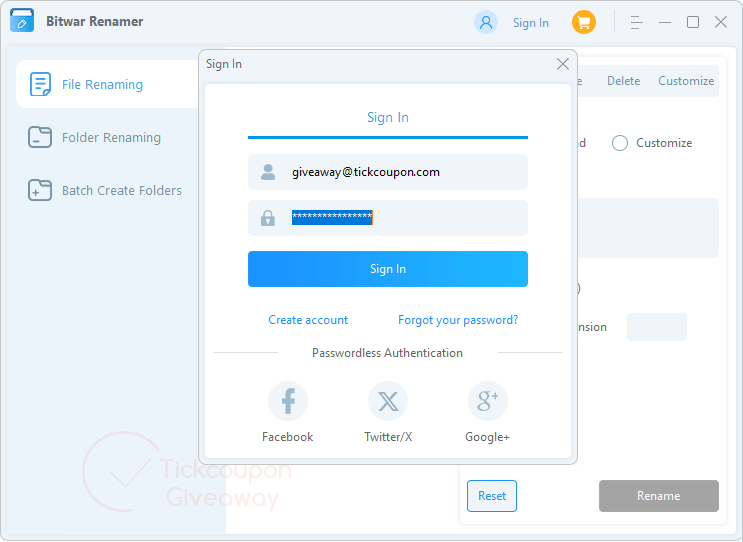The image size is (743, 542).
Task: Close the Sign In dialog
Action: point(562,64)
